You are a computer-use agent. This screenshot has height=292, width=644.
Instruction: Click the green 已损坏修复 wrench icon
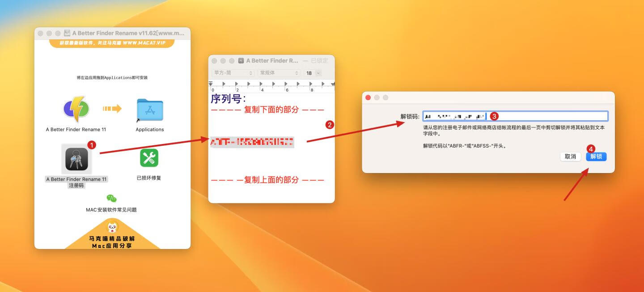149,158
